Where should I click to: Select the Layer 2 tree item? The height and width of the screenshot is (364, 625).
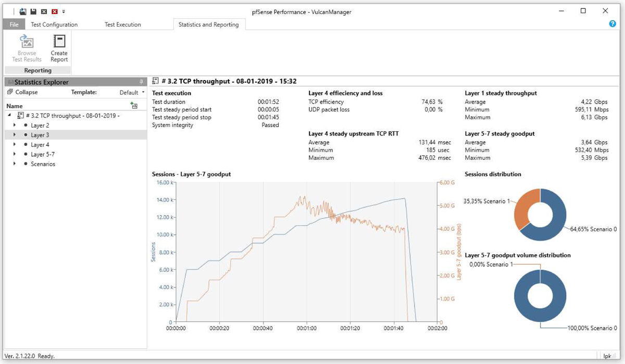(x=40, y=125)
